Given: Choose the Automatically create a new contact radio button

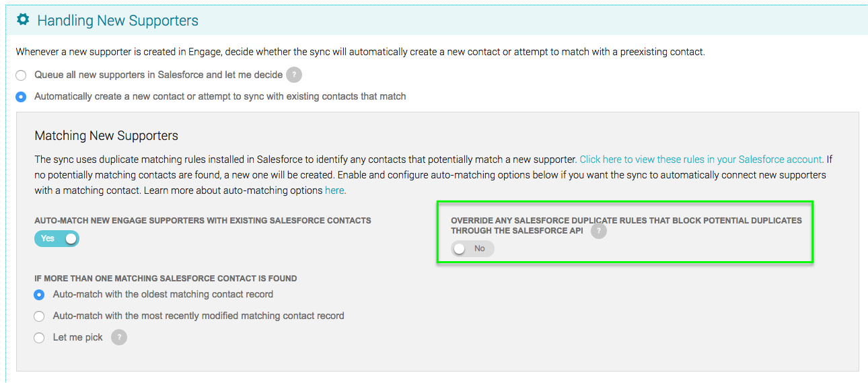Looking at the screenshot, I should coord(21,97).
